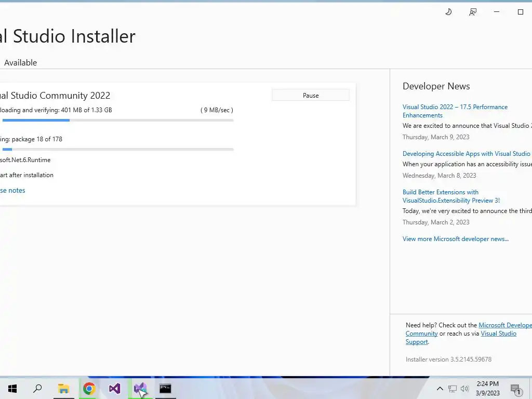Pause the Visual Studio Community 2022 installation
Screen dimensions: 532x399
click(x=311, y=96)
